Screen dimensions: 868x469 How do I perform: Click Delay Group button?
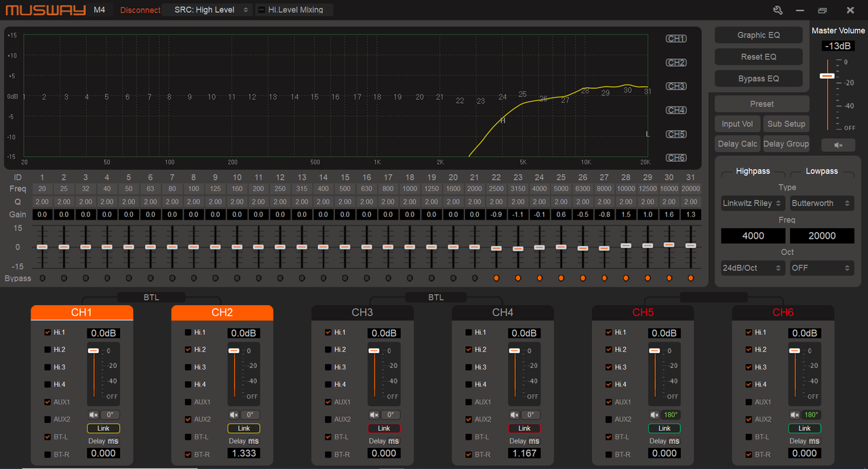click(x=786, y=144)
